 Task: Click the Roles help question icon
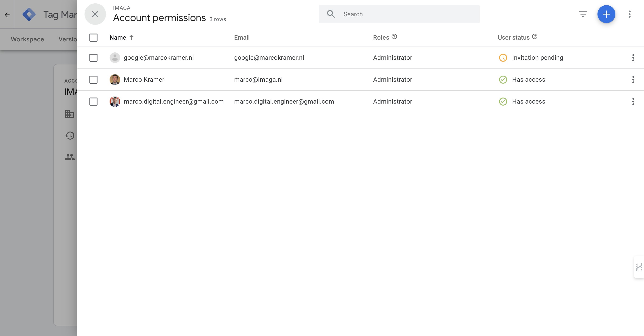point(394,37)
